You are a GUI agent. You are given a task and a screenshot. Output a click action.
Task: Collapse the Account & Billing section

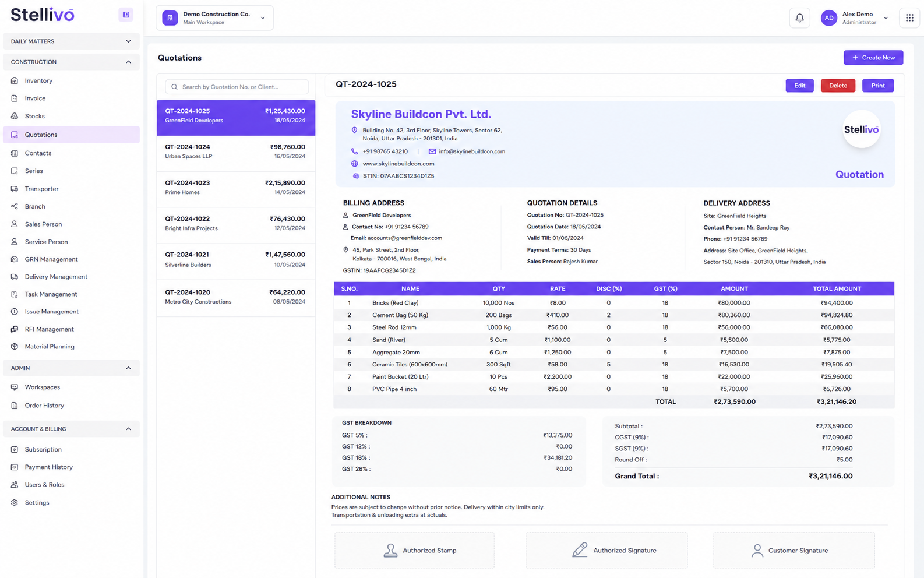point(71,429)
